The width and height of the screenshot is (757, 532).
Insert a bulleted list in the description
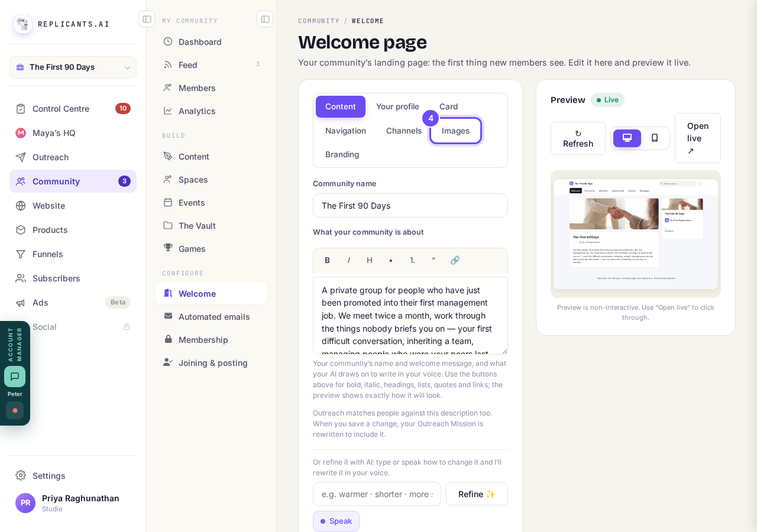pyautogui.click(x=391, y=260)
